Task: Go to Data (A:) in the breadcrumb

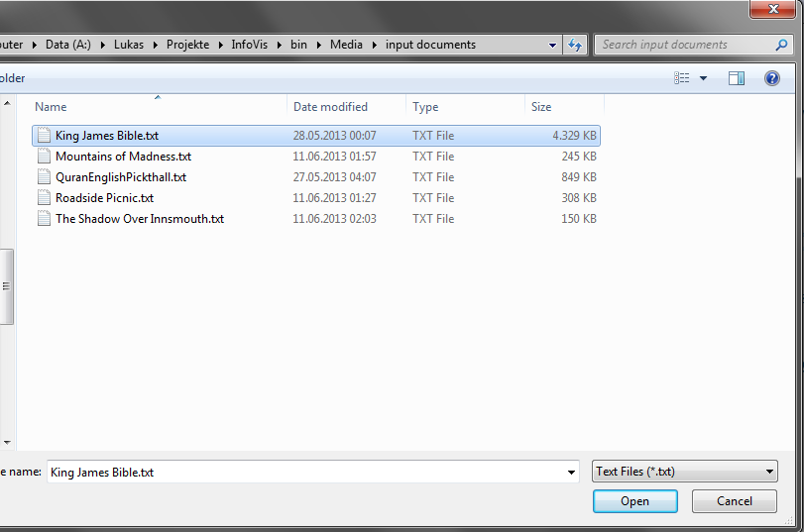Action: tap(68, 45)
